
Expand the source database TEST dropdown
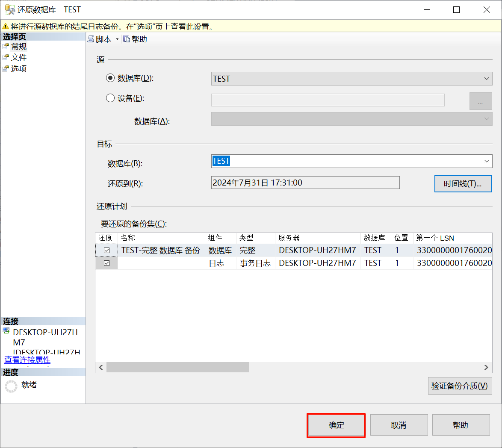tap(487, 79)
